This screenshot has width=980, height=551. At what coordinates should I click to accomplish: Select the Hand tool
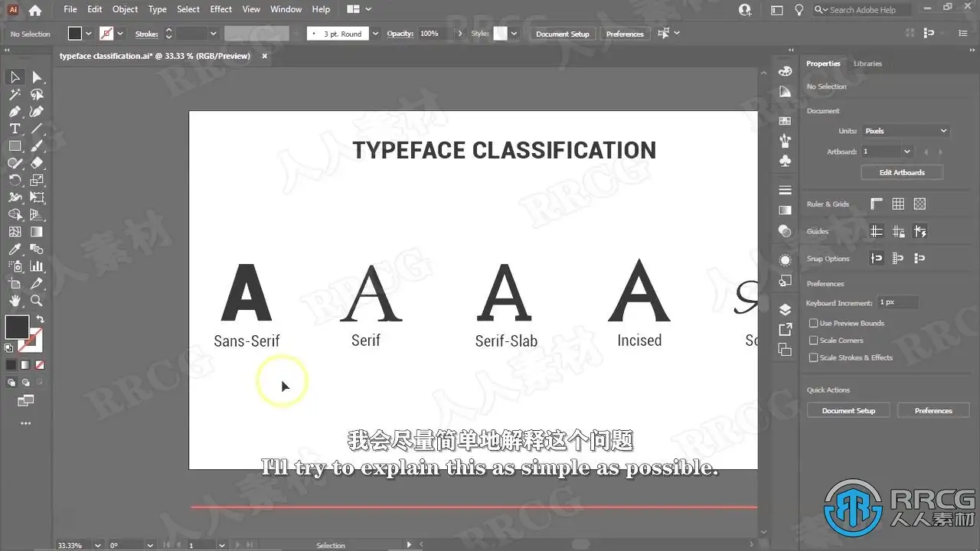click(x=15, y=301)
